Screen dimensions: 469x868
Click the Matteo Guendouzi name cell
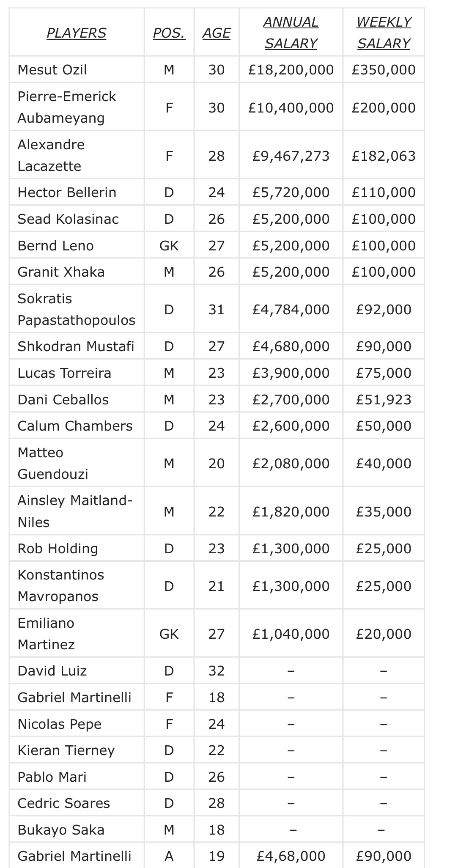[x=53, y=463]
